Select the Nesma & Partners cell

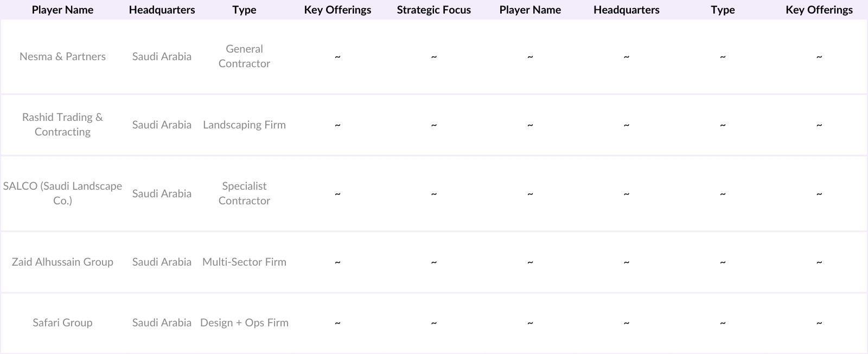tap(62, 56)
